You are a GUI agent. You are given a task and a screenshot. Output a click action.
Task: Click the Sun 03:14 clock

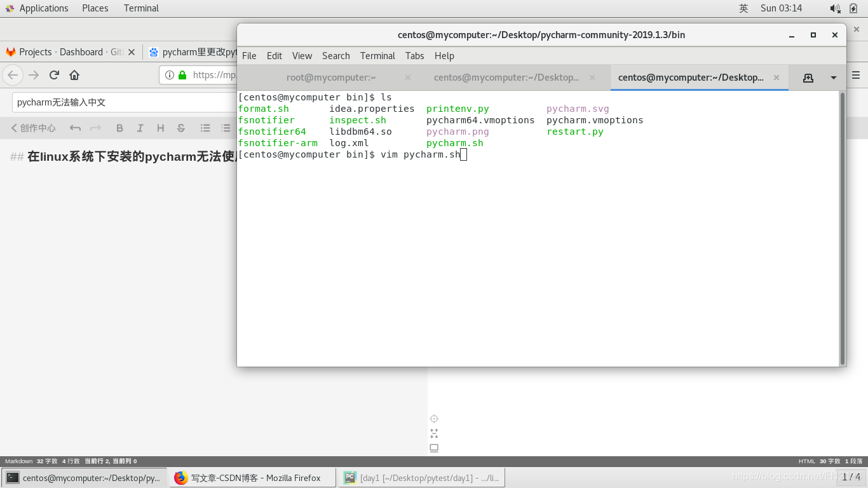click(x=781, y=8)
